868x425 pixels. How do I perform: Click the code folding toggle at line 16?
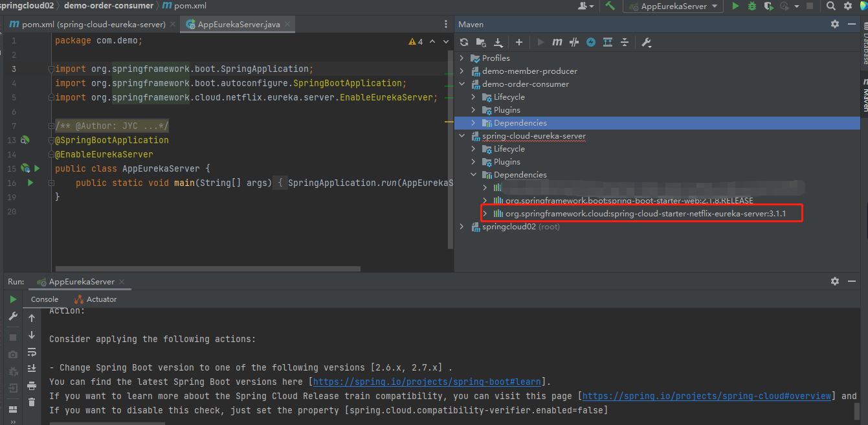click(x=51, y=183)
